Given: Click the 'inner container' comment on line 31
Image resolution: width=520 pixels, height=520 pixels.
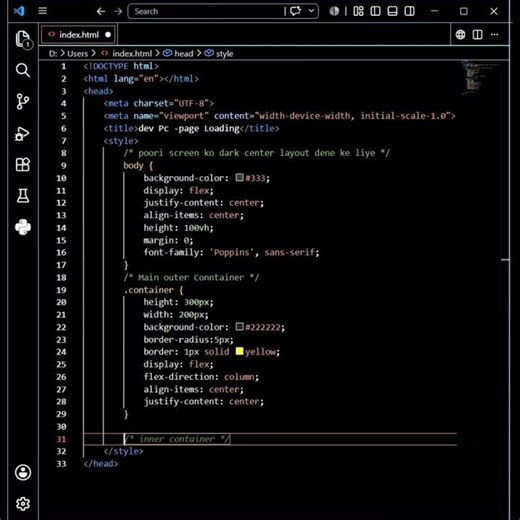Looking at the screenshot, I should click(177, 439).
